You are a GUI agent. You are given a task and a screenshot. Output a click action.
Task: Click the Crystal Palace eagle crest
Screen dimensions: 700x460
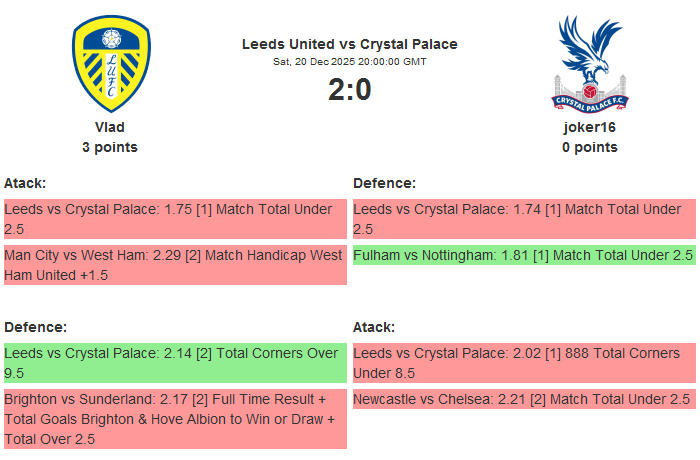[589, 63]
